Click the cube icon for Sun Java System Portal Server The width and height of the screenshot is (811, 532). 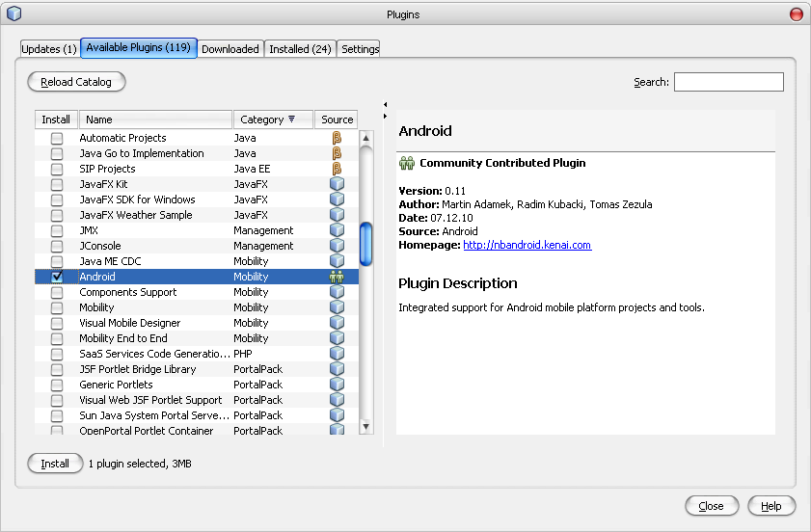click(x=337, y=415)
